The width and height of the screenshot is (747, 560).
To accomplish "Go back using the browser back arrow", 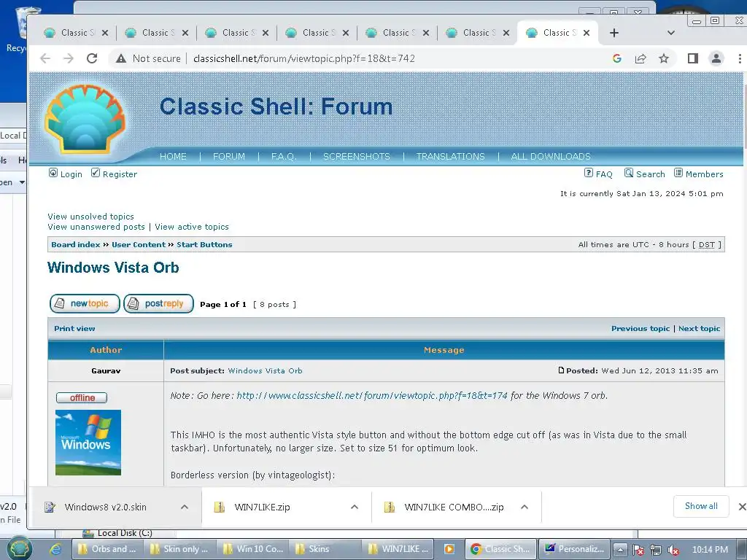I will coord(45,58).
